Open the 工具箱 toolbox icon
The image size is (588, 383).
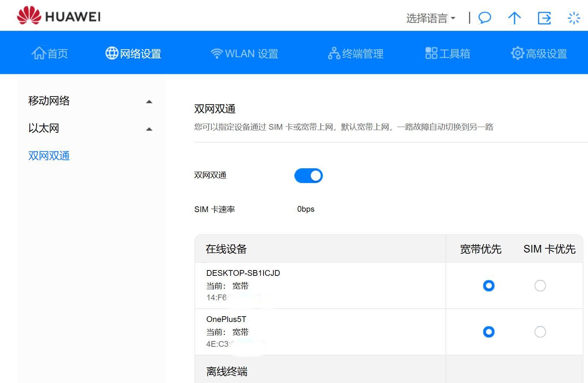pyautogui.click(x=431, y=53)
